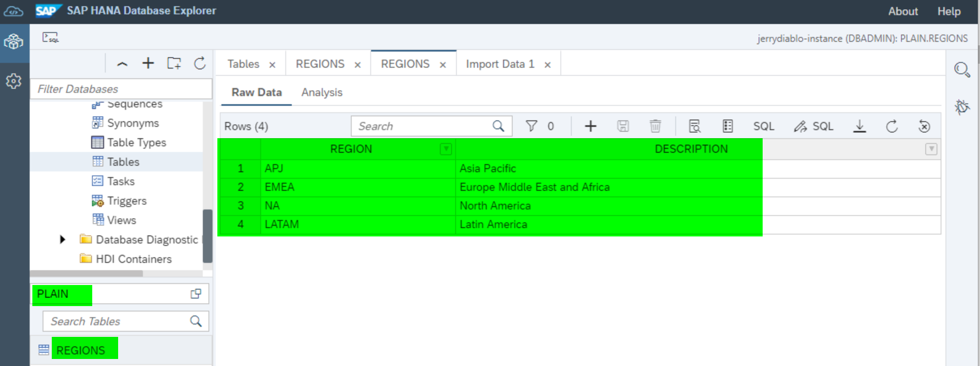Select row number 2
980x366 pixels.
click(x=241, y=187)
